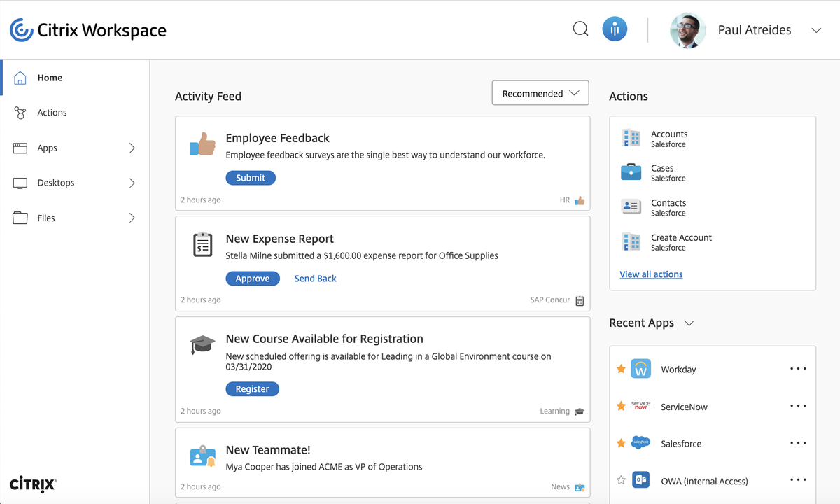Open the Paul Atreides account dropdown arrow

(815, 30)
